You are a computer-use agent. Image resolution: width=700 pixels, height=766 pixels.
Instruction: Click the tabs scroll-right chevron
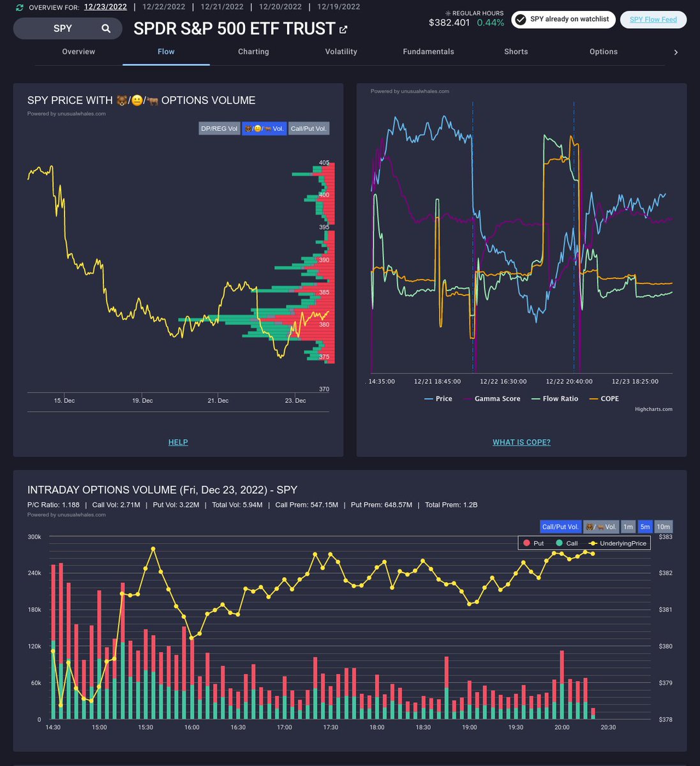(676, 52)
